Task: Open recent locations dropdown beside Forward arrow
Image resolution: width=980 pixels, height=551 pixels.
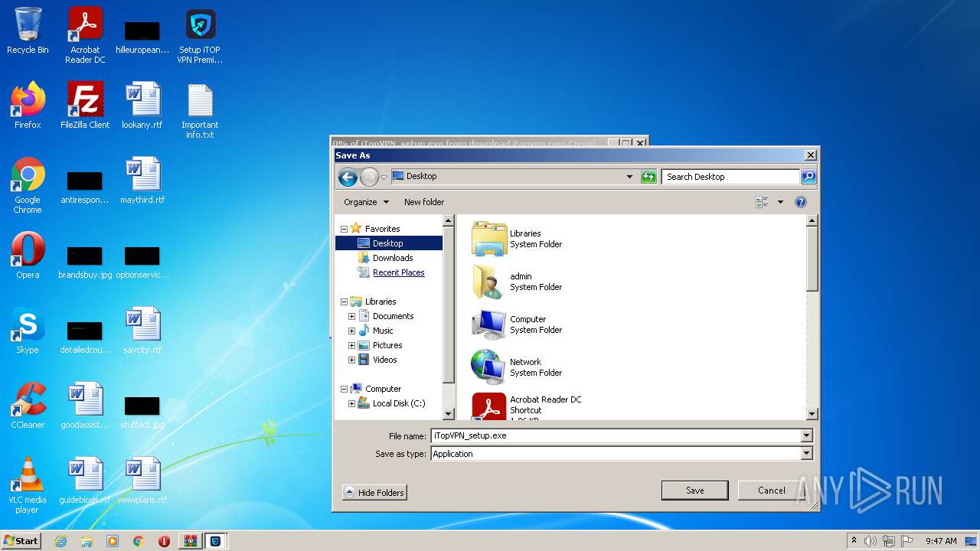Action: [384, 178]
